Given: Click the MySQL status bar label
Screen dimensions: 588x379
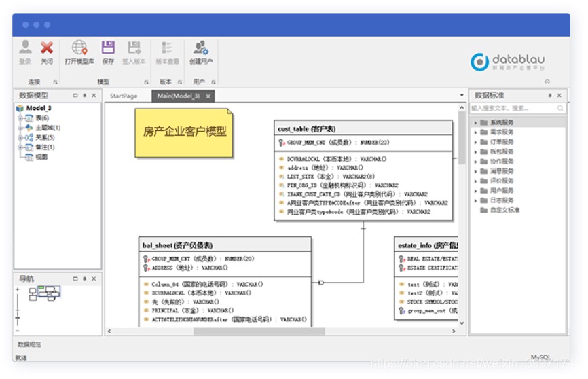Looking at the screenshot, I should pos(540,357).
